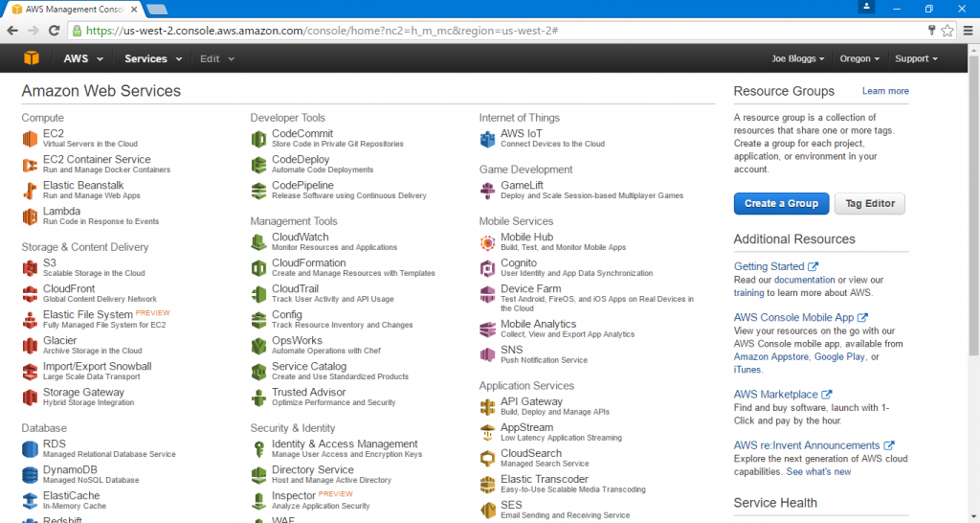This screenshot has height=523, width=980.
Task: Click the API Gateway icon
Action: [487, 407]
